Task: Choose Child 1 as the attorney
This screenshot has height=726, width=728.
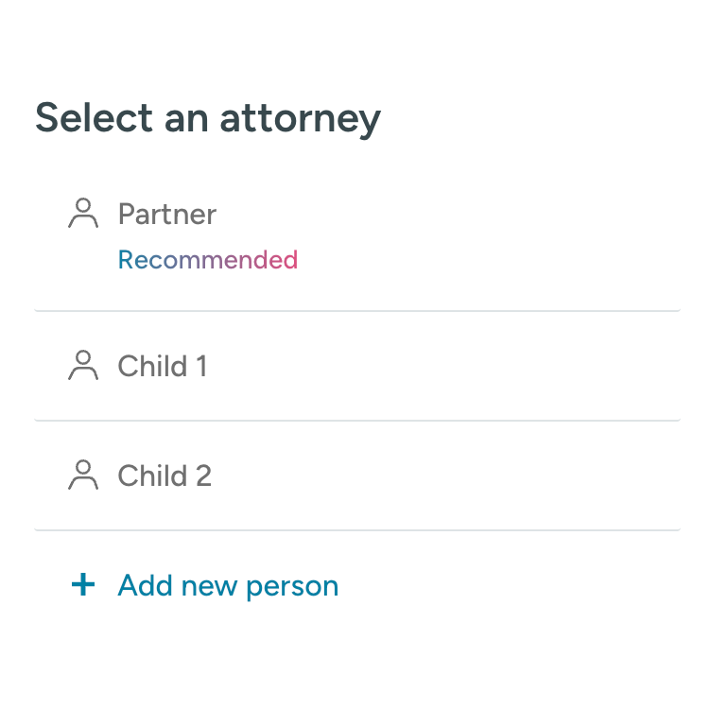Action: point(357,366)
